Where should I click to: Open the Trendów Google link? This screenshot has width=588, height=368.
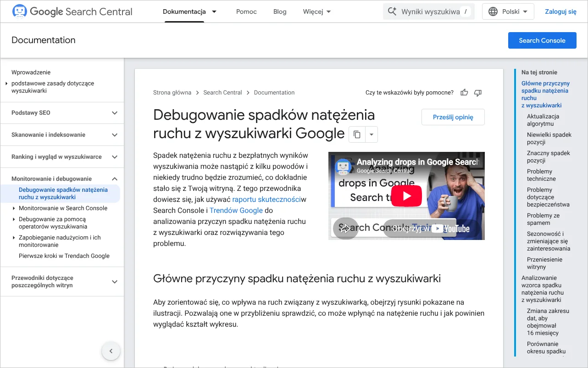(x=236, y=210)
